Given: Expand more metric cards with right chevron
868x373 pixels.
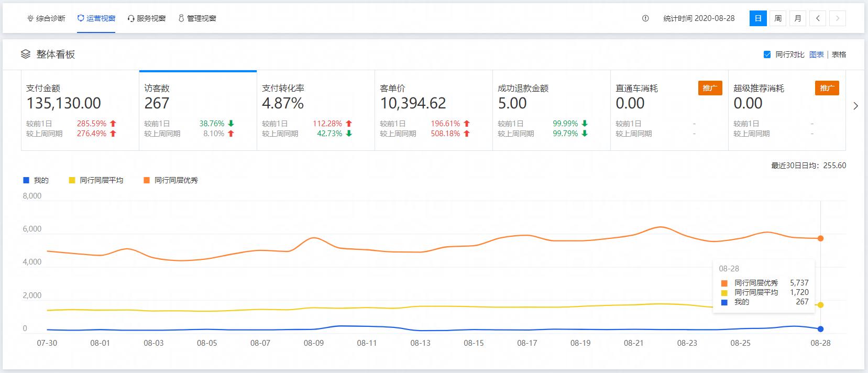Looking at the screenshot, I should point(855,106).
